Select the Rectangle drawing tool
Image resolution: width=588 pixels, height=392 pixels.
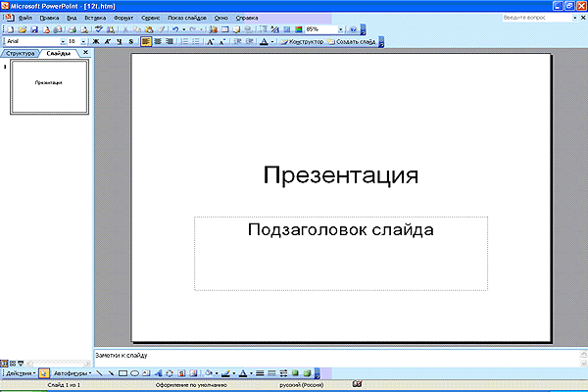pos(122,373)
